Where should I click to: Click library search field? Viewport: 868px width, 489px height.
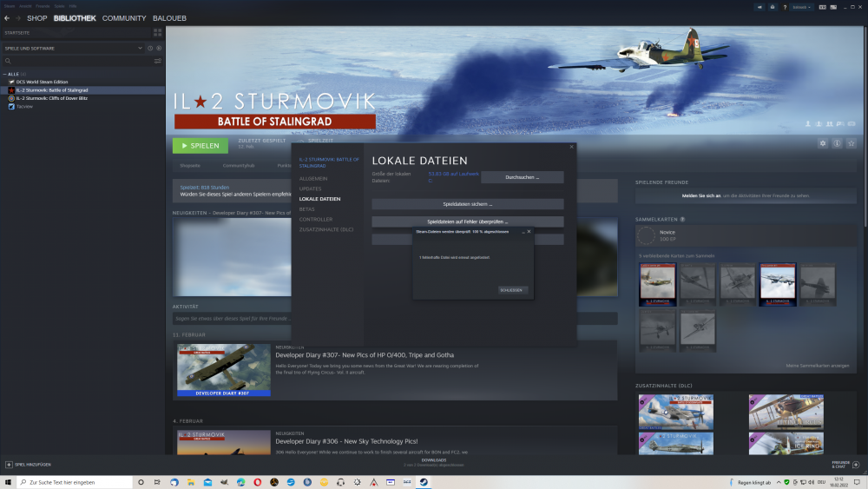coord(77,61)
